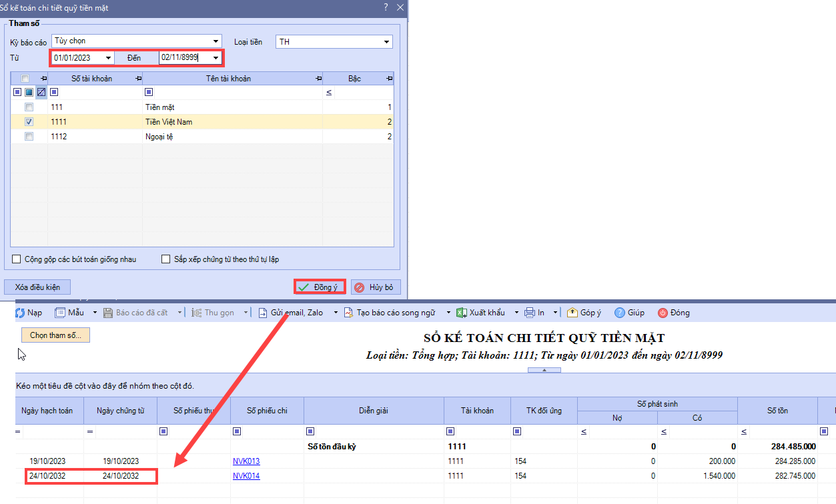The width and height of the screenshot is (836, 504).
Task: Click the Xuất khẩu Excel export icon
Action: coord(462,313)
